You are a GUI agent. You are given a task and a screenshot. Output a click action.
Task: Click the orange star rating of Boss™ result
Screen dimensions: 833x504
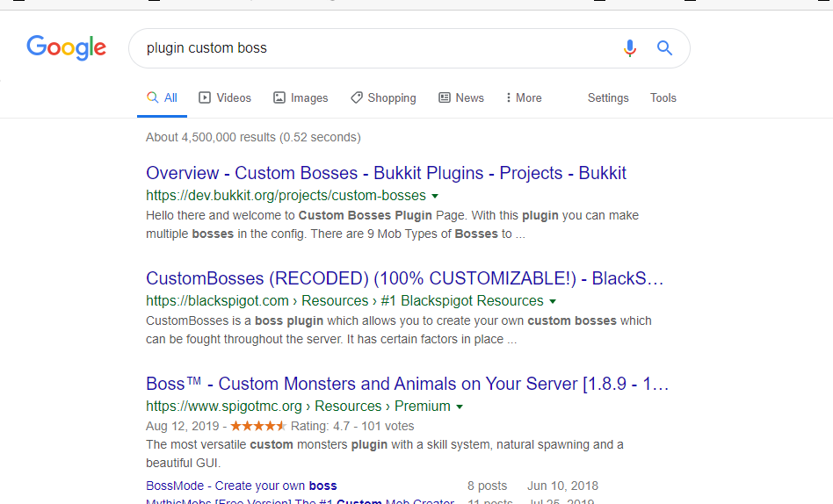click(x=258, y=426)
